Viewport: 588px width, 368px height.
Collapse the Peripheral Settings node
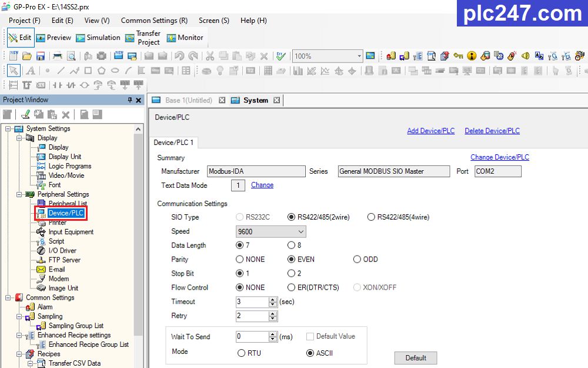19,194
